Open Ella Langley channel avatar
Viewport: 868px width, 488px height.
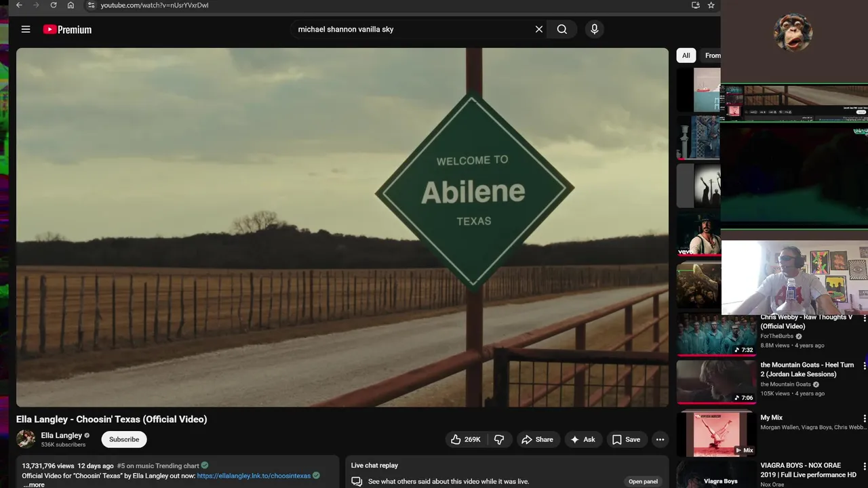26,439
